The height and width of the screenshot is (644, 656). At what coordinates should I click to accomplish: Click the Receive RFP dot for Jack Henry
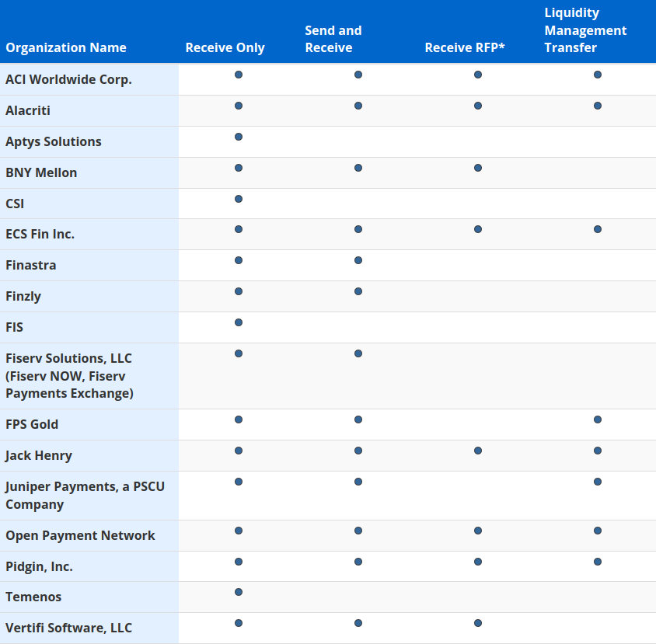[x=478, y=450]
